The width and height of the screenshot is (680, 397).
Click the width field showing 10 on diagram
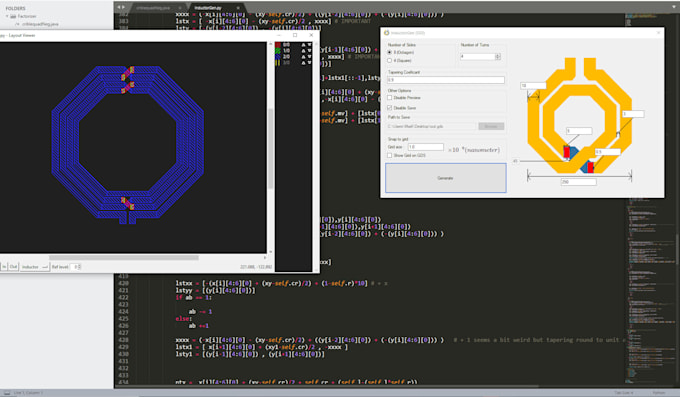click(533, 86)
